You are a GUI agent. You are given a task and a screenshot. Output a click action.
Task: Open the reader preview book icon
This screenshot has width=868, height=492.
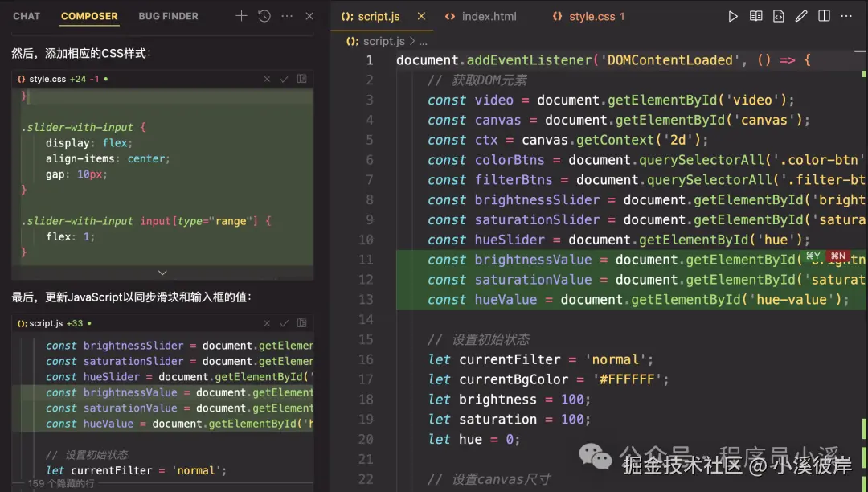pos(755,16)
